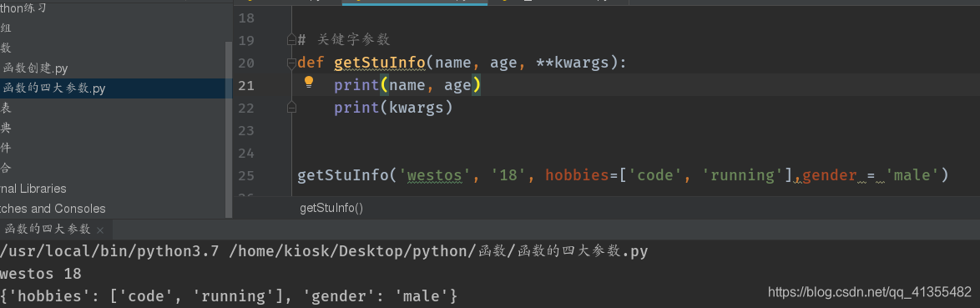980x308 pixels.
Task: Click line number 23 in the gutter
Action: (x=246, y=130)
